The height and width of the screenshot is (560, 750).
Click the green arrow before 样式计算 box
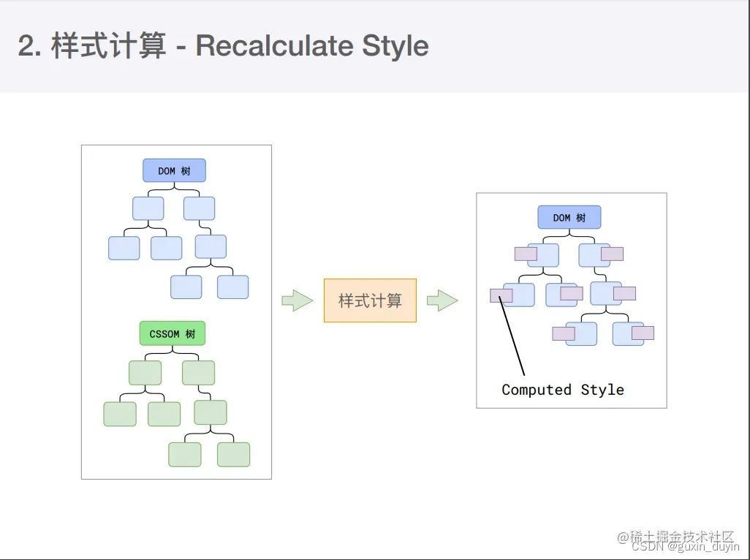tap(295, 300)
